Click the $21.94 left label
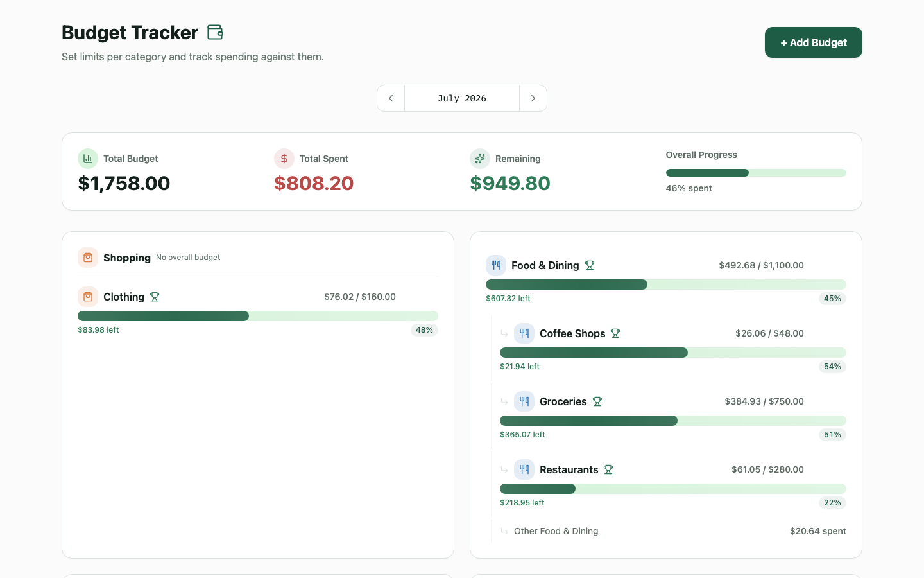 point(520,367)
